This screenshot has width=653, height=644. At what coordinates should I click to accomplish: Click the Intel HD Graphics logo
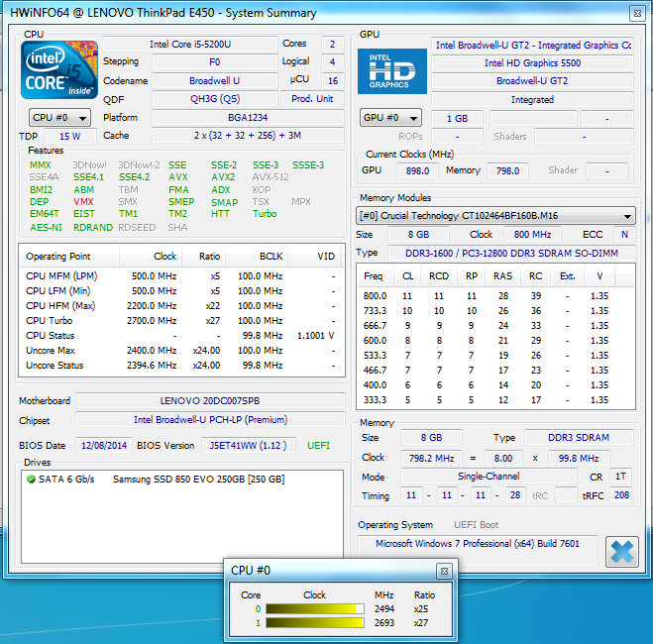click(391, 71)
